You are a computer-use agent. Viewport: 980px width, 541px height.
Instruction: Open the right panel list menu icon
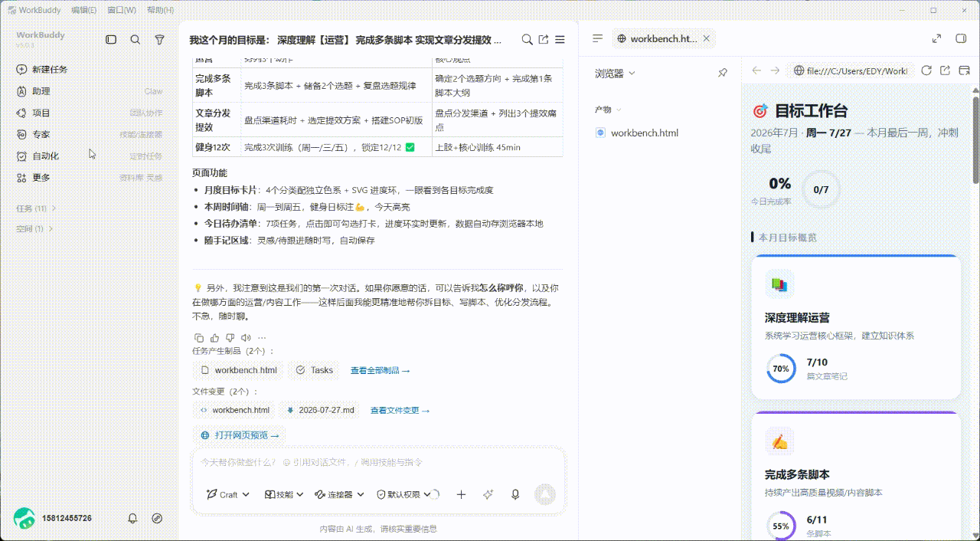tap(598, 38)
